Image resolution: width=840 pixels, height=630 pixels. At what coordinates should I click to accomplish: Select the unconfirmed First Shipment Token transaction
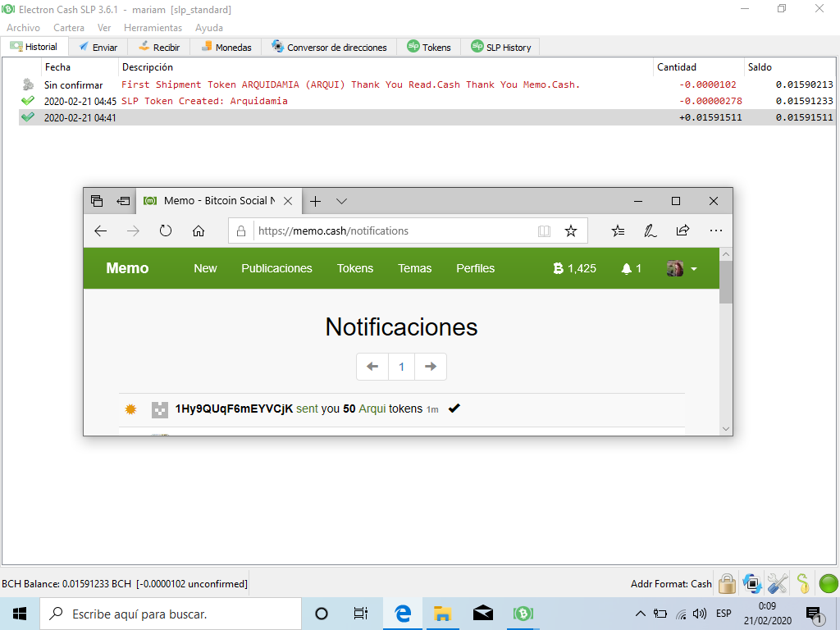(427, 84)
